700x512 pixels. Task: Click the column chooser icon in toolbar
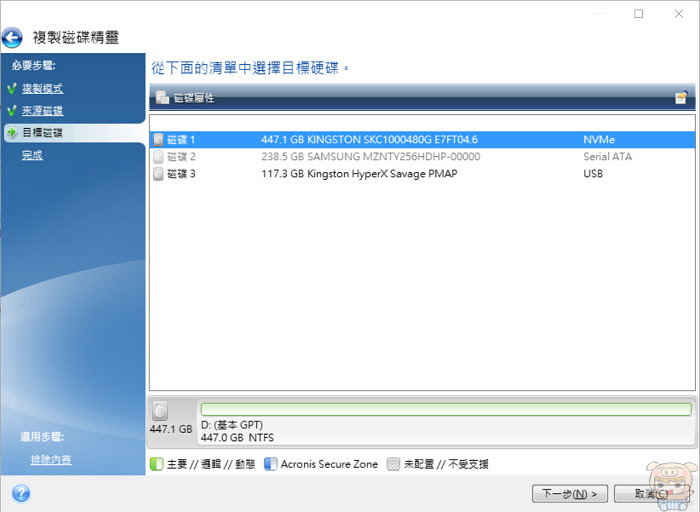[681, 97]
